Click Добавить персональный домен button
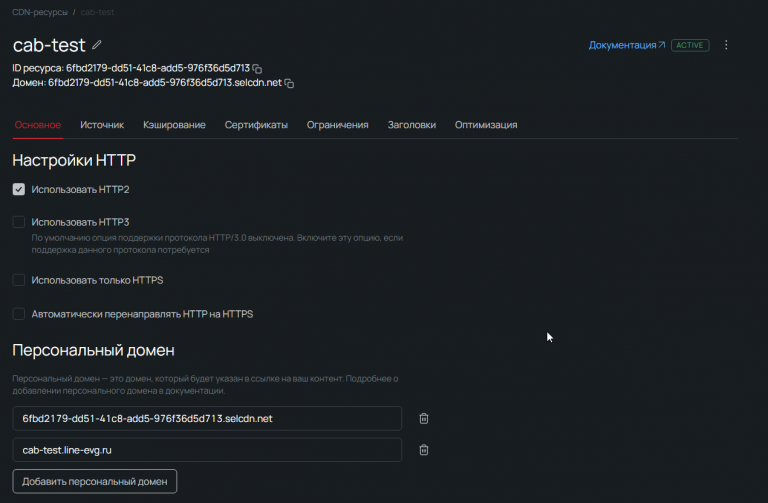Screen dimensions: 768x503 (x=95, y=481)
